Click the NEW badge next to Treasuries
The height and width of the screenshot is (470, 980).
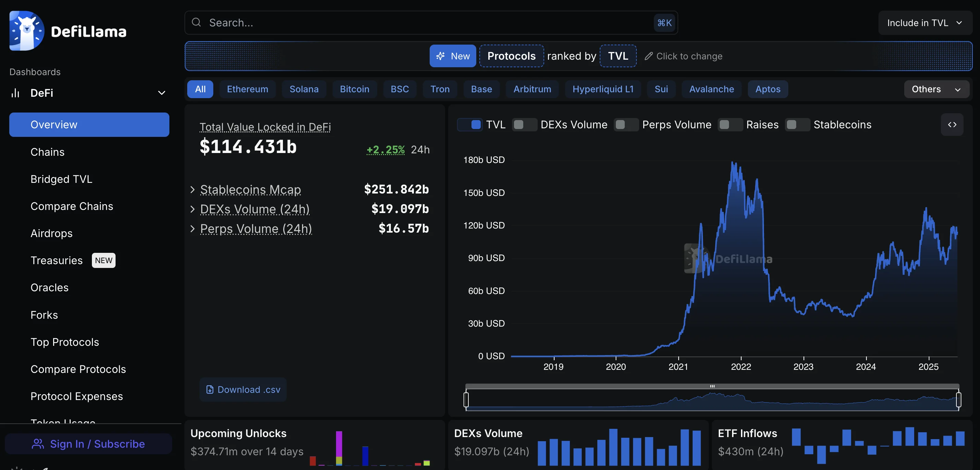(x=104, y=260)
